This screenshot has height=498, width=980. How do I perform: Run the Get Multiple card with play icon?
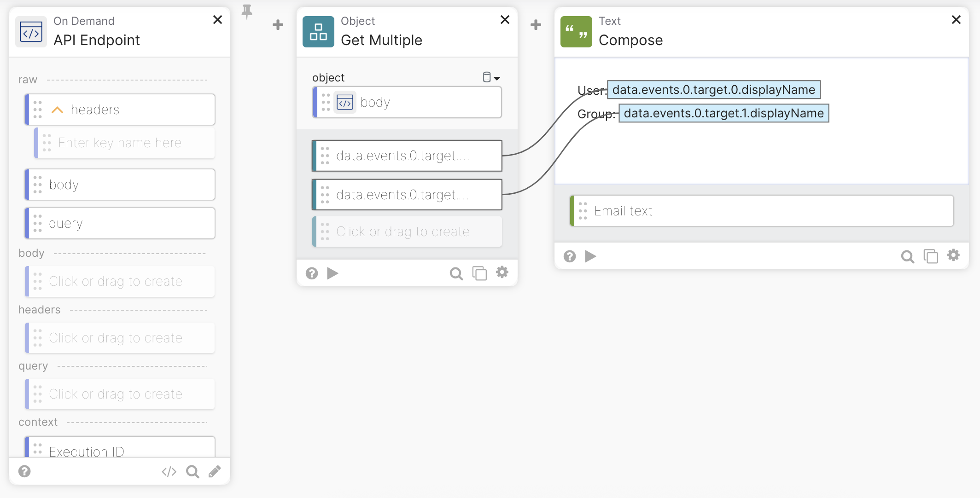tap(332, 273)
